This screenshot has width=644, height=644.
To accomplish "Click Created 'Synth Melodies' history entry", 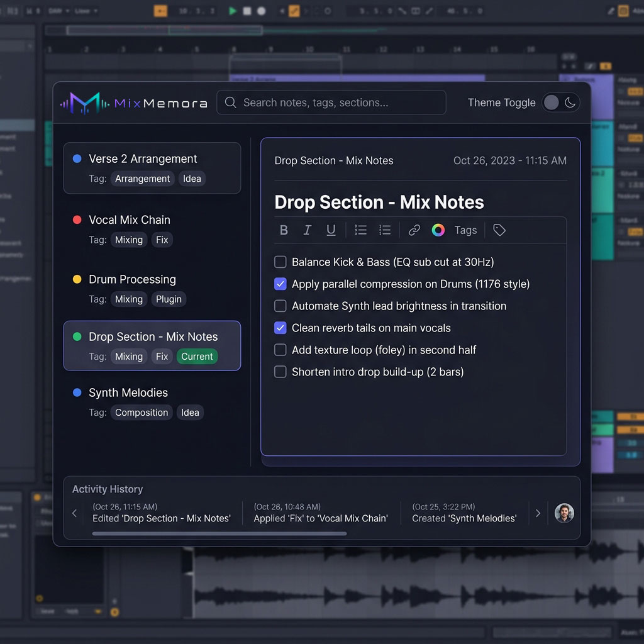I will pyautogui.click(x=464, y=513).
